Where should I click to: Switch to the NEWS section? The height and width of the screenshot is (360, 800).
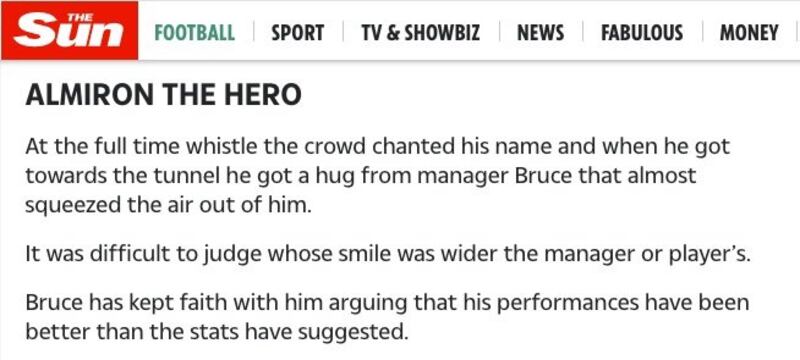click(540, 33)
